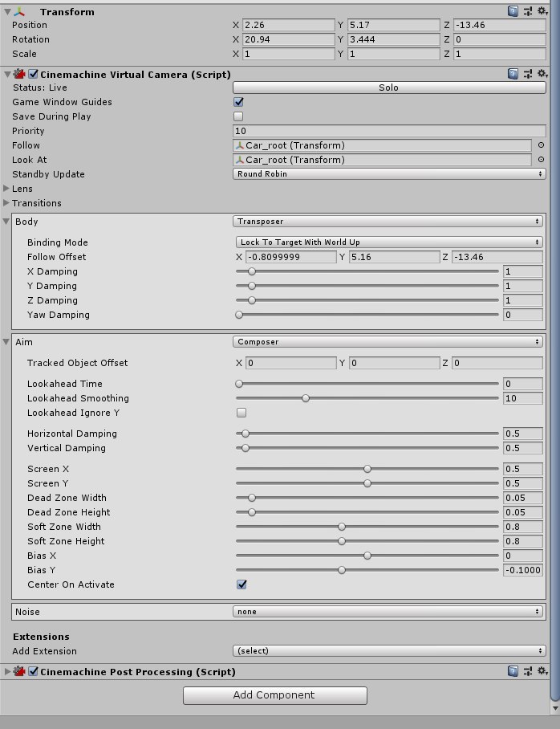560x729 pixels.
Task: Click the Screen Y value field
Action: tap(523, 483)
